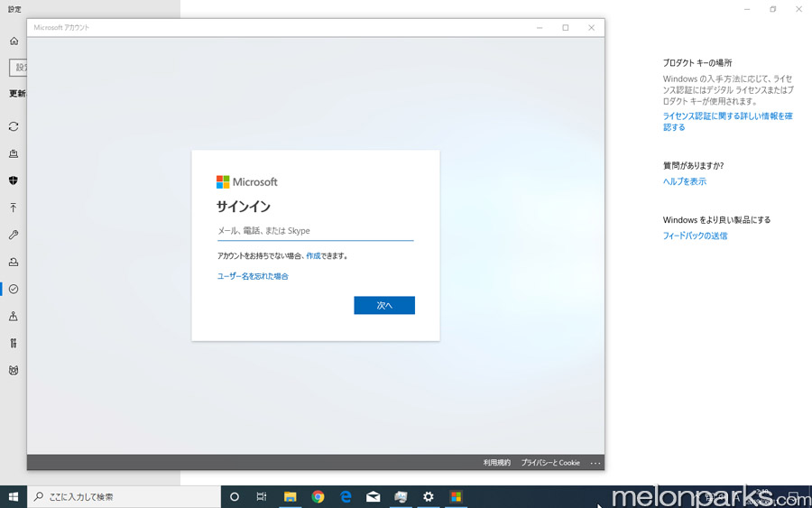Screen dimensions: 812x508
Task: Launch Microsoft Edge from taskbar
Action: [346, 496]
